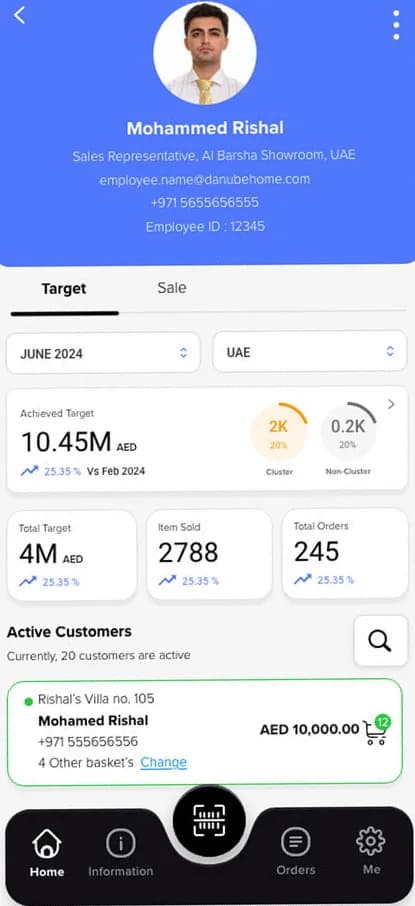Click Rishal's Villa no. 105 address
The width and height of the screenshot is (415, 906).
(96, 699)
